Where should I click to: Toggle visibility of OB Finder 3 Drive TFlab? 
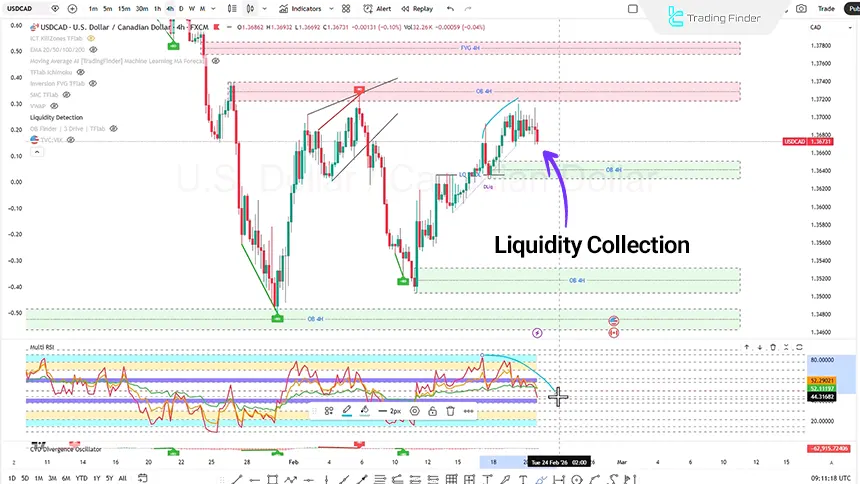114,128
